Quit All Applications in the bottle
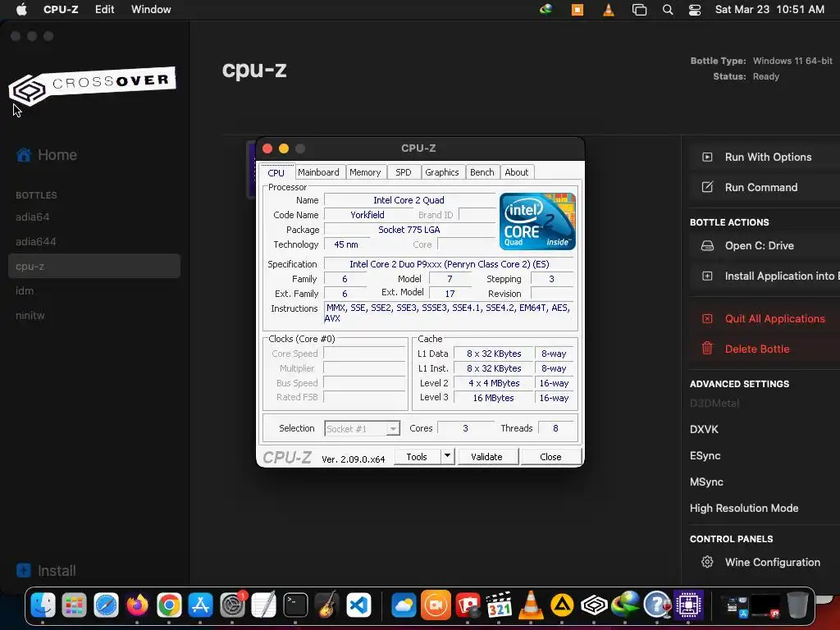This screenshot has width=840, height=630. point(765,318)
